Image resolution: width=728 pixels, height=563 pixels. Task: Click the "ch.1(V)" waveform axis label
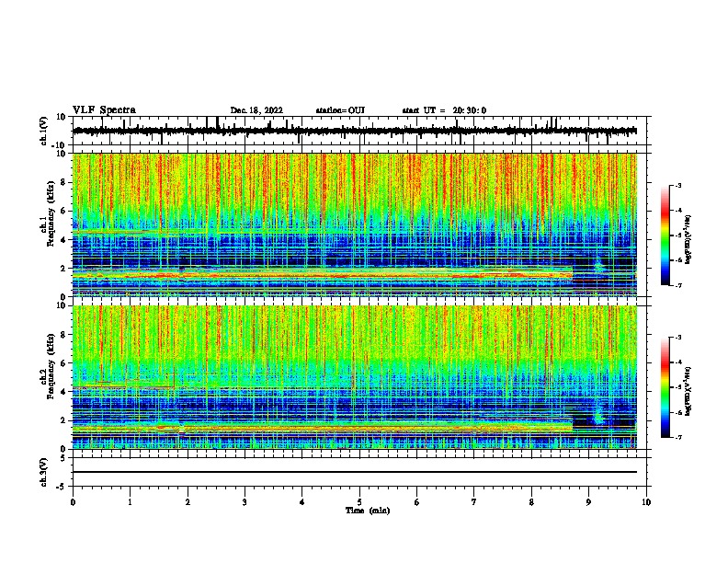pyautogui.click(x=44, y=131)
